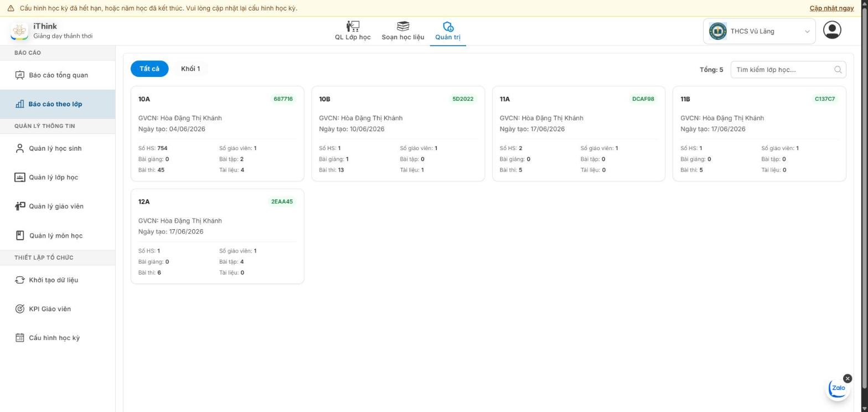
Task: Open Báo cáo tổng quan icon
Action: pyautogui.click(x=20, y=75)
